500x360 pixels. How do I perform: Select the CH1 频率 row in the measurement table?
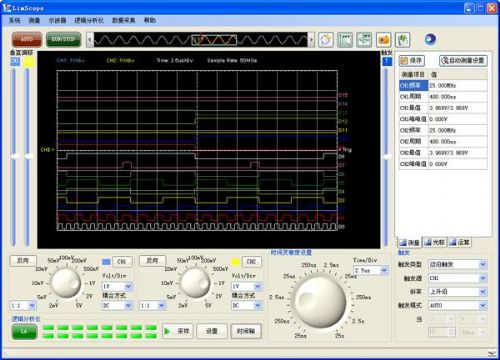tap(443, 86)
